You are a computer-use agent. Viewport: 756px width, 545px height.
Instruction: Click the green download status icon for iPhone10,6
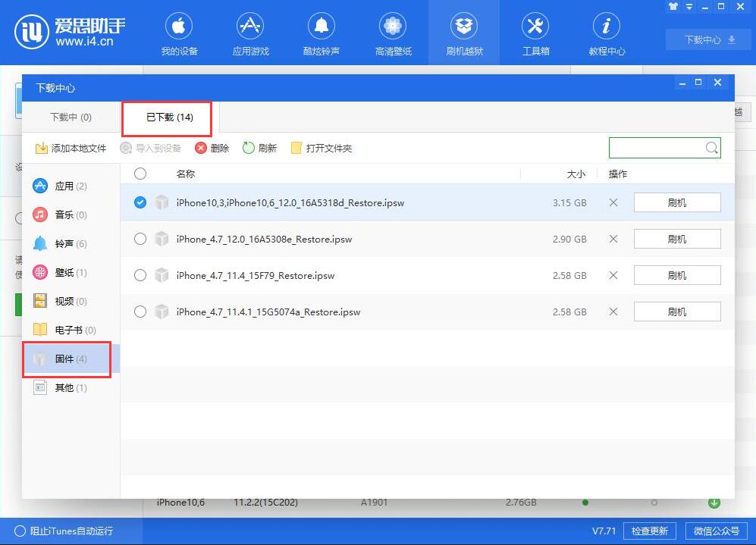coord(714,502)
